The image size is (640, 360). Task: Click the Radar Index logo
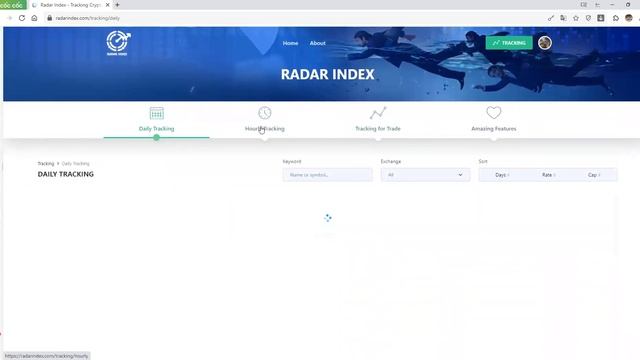click(118, 43)
